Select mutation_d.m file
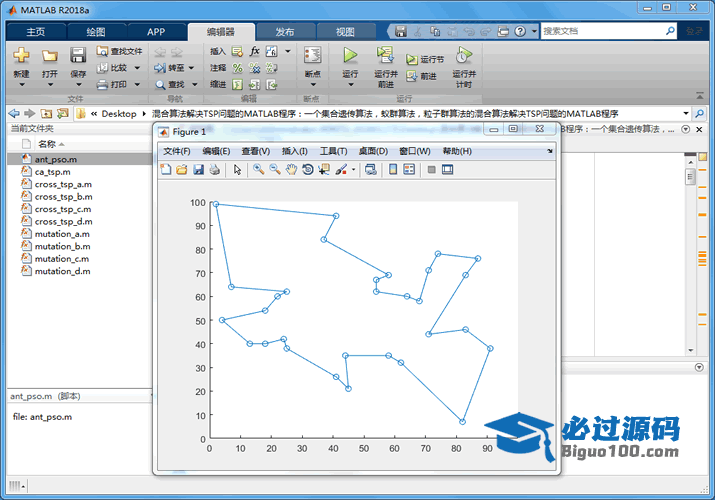Screen dimensions: 715x500 pyautogui.click(x=80, y=271)
